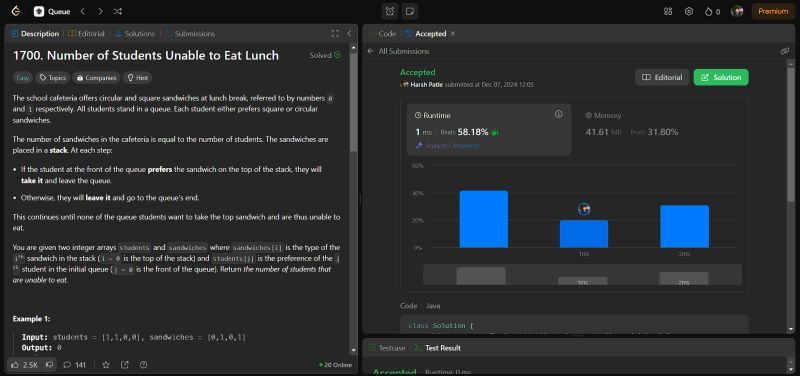Go to next problem arrow
Screen dimensions: 800x376
point(100,11)
